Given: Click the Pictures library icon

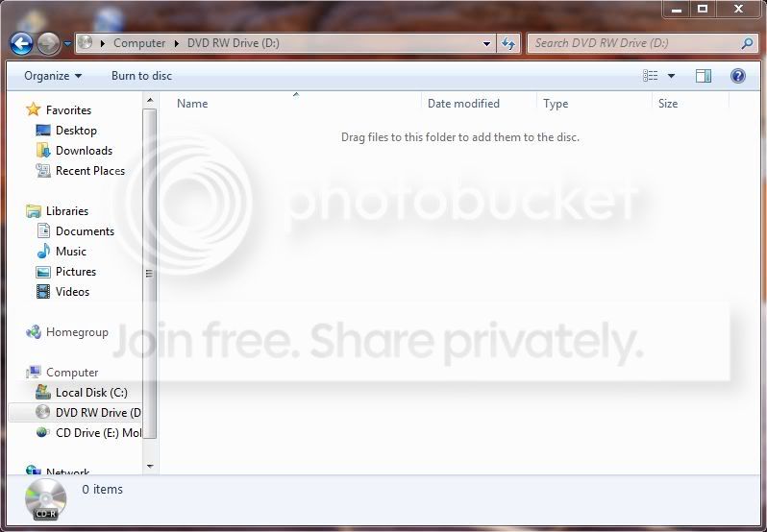Looking at the screenshot, I should point(43,272).
